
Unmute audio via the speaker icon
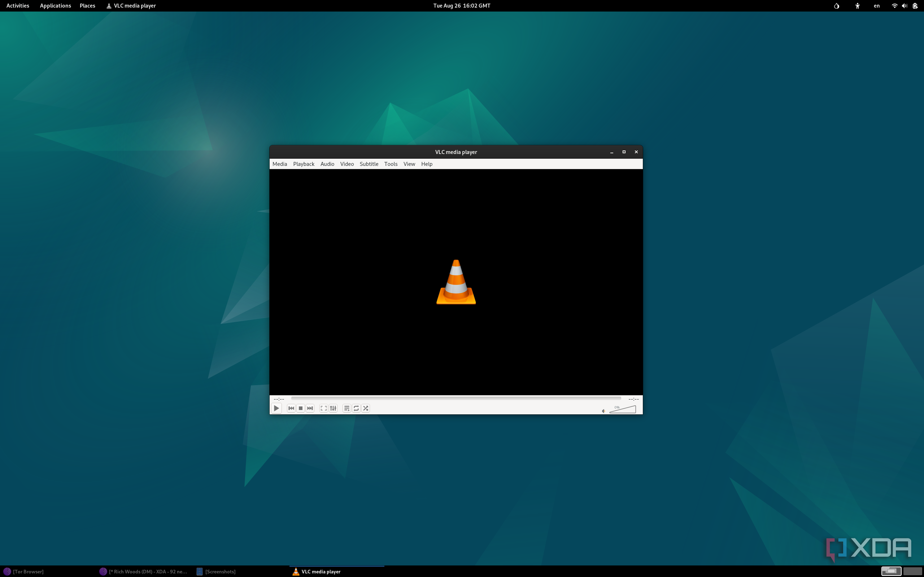click(x=603, y=411)
